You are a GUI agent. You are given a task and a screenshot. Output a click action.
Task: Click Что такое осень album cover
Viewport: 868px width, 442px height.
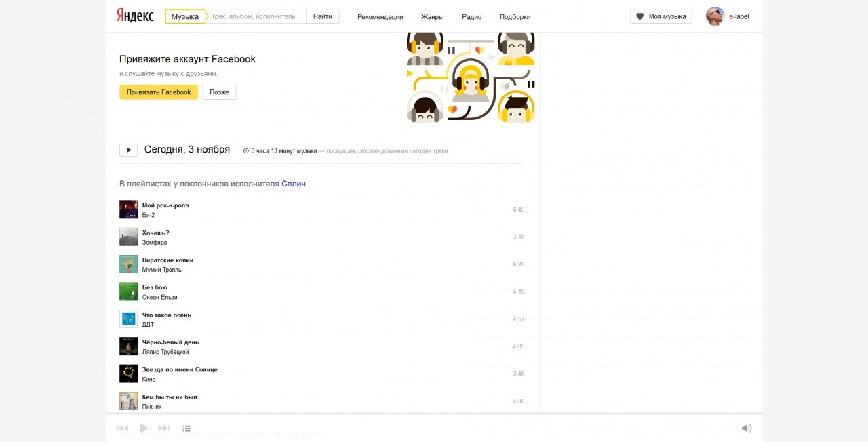(128, 319)
